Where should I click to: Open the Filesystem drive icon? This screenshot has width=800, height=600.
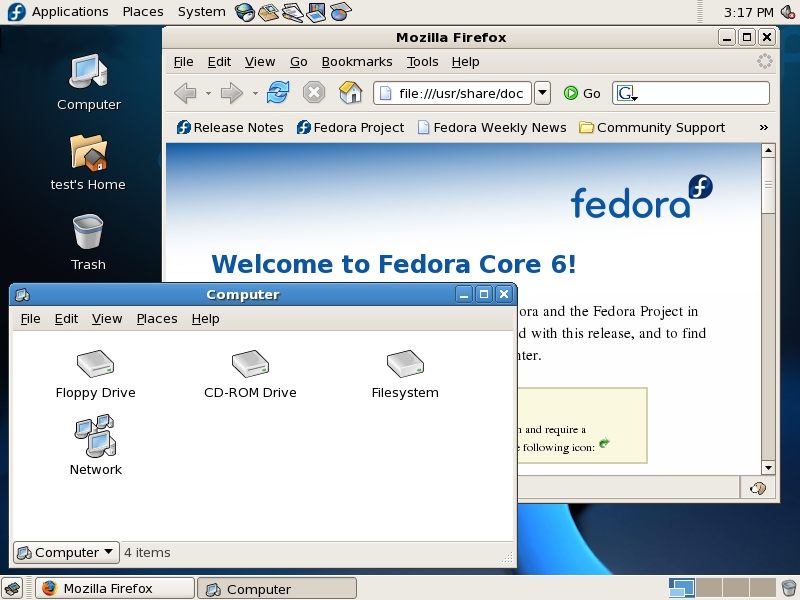point(405,364)
